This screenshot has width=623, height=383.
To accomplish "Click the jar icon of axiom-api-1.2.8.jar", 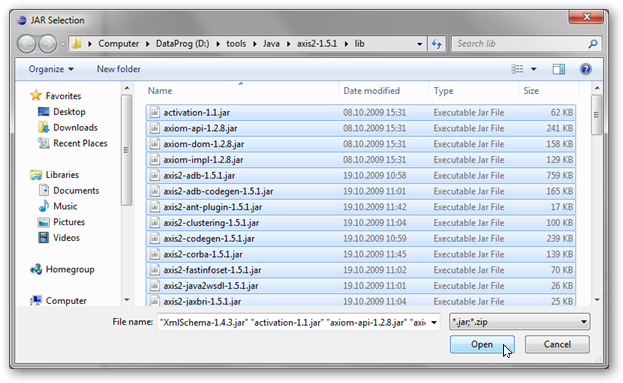I will click(x=154, y=128).
